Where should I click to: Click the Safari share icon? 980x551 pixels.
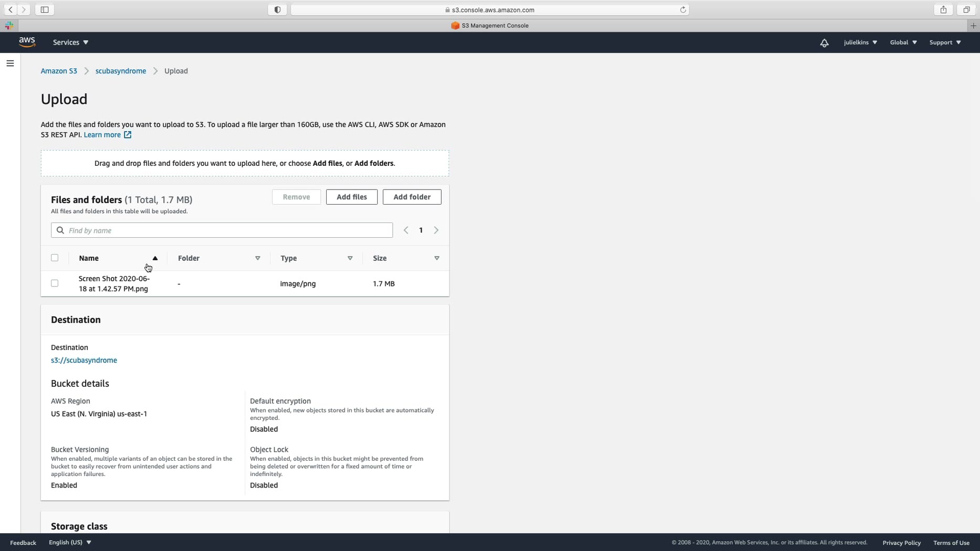click(943, 9)
